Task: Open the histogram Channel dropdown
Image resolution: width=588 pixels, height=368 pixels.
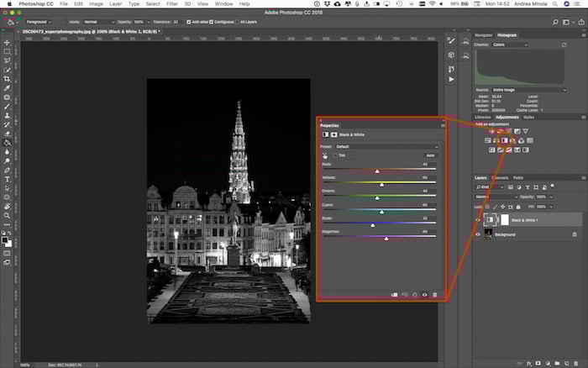Action: click(x=510, y=45)
